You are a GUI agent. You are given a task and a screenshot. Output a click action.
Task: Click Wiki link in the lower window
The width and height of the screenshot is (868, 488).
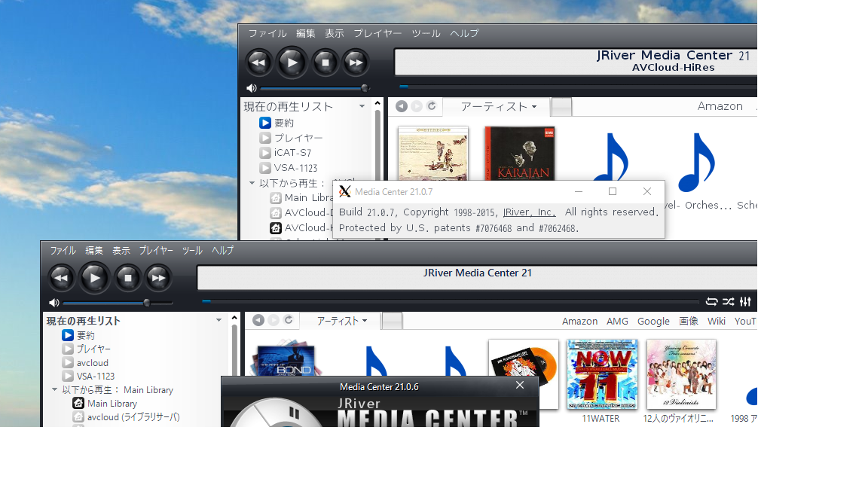717,321
